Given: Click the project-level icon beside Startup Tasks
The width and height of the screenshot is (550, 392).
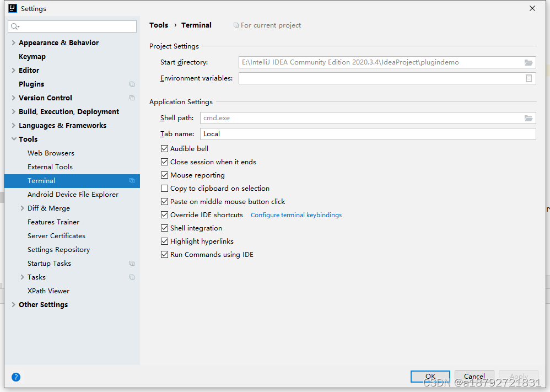Looking at the screenshot, I should coord(132,263).
